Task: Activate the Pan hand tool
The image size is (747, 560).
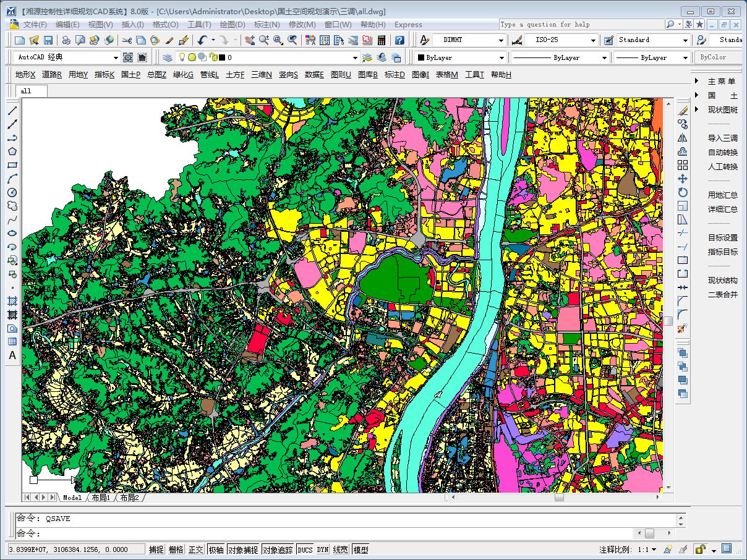Action: (249, 40)
